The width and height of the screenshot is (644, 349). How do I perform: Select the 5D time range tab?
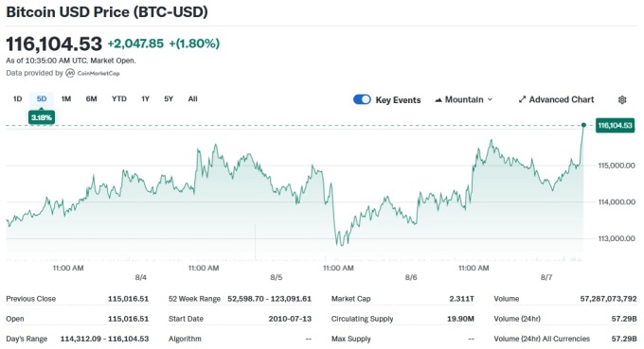pyautogui.click(x=42, y=98)
